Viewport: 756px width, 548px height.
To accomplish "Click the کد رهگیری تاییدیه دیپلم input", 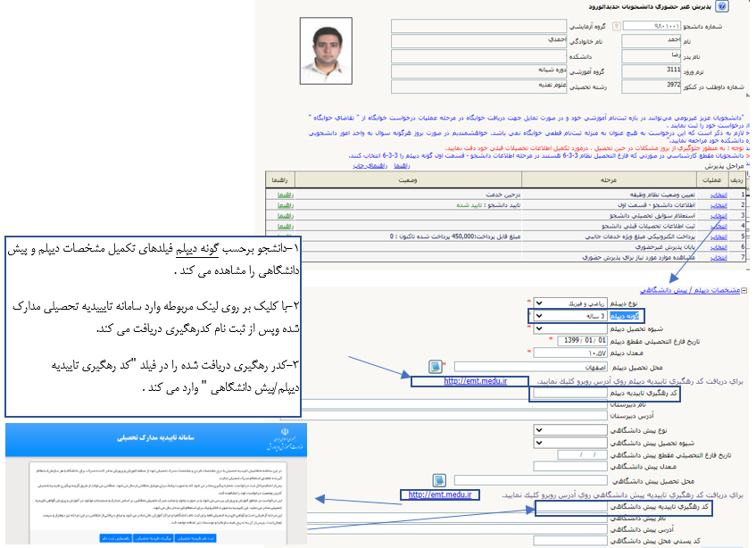I will pos(569,393).
